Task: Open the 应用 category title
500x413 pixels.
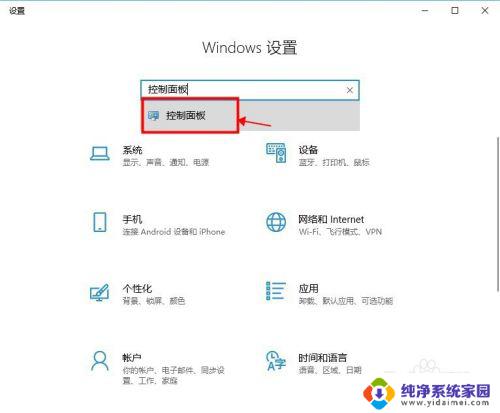Action: coord(308,289)
